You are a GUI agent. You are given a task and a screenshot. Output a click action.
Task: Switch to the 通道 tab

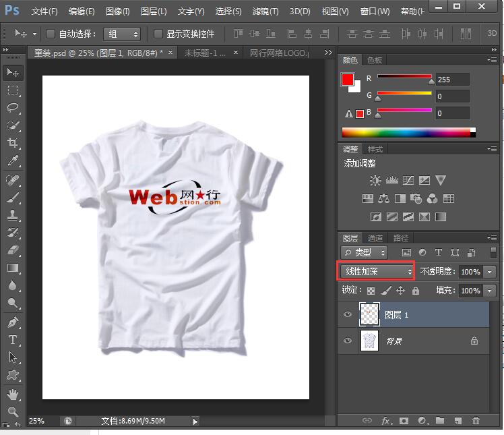pos(375,238)
